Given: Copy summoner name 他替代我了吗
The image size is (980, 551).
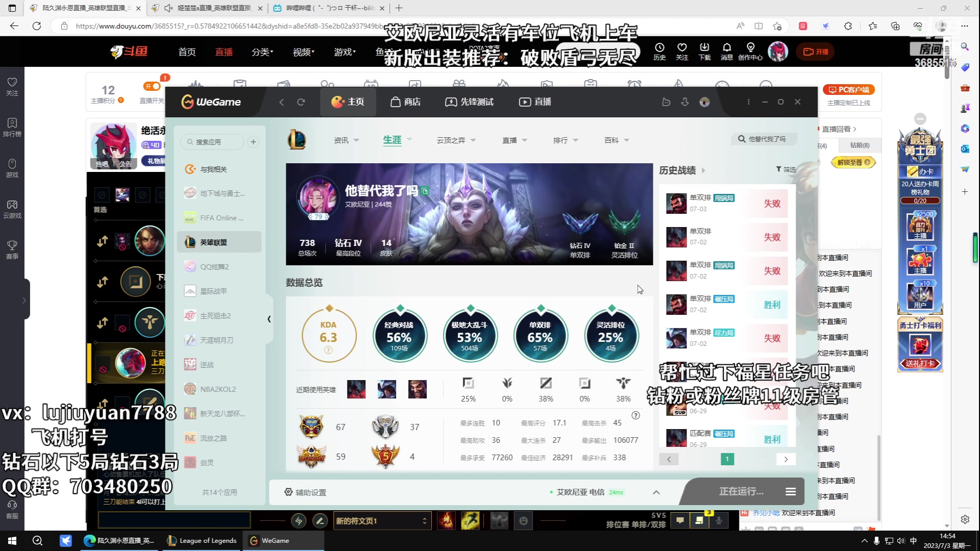Looking at the screenshot, I should point(425,191).
